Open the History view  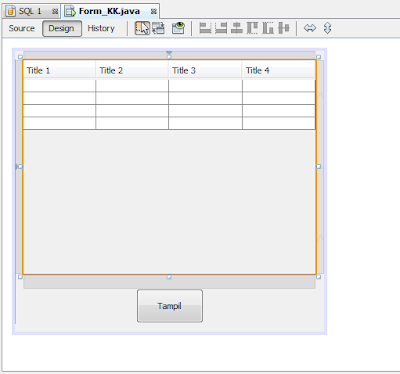(101, 28)
